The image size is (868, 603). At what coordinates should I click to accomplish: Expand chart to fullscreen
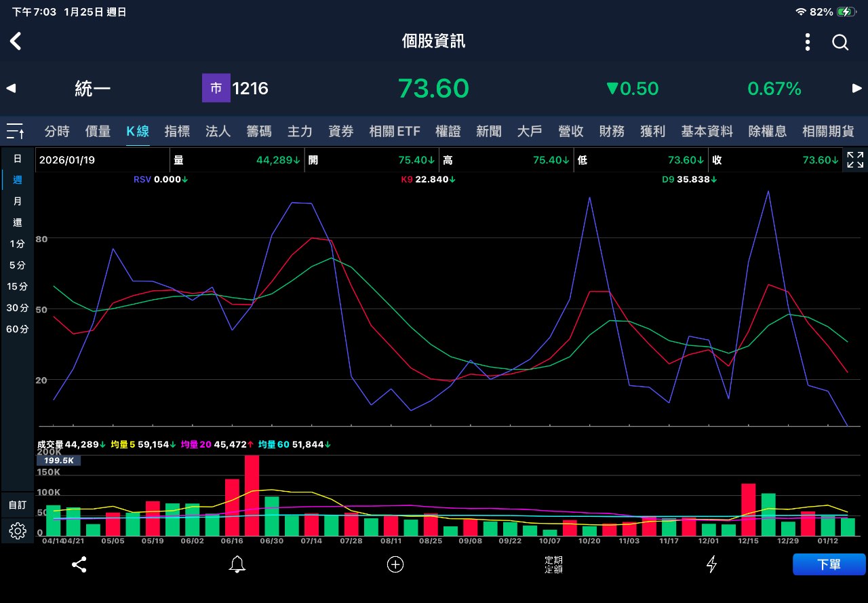[x=855, y=160]
